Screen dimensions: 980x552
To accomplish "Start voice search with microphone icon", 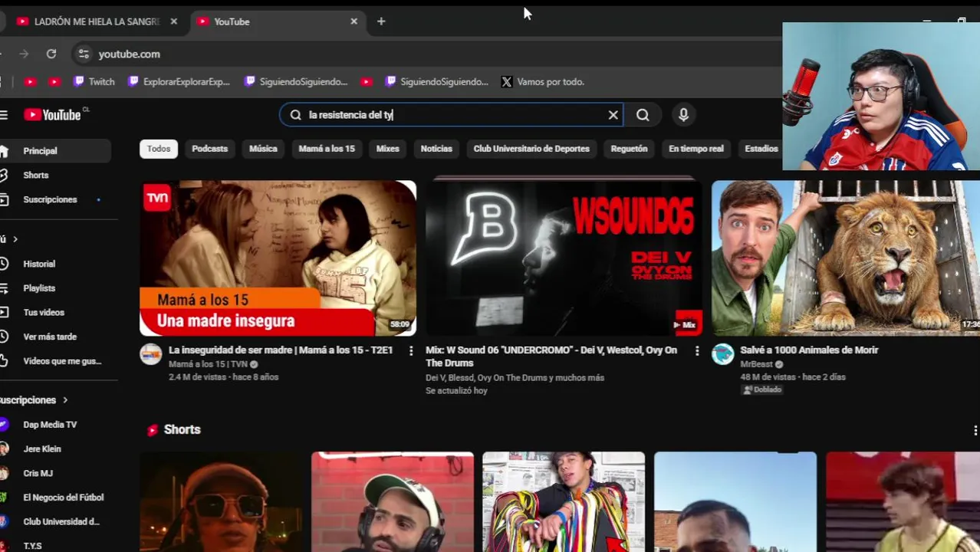I will (x=683, y=115).
